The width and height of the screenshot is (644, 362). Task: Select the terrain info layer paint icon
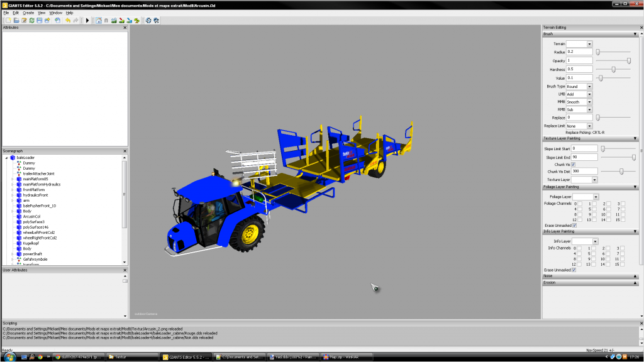tap(130, 20)
